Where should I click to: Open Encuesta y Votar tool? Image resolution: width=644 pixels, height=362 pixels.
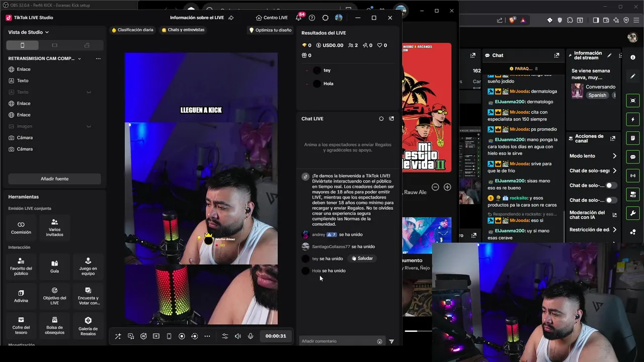88,297
